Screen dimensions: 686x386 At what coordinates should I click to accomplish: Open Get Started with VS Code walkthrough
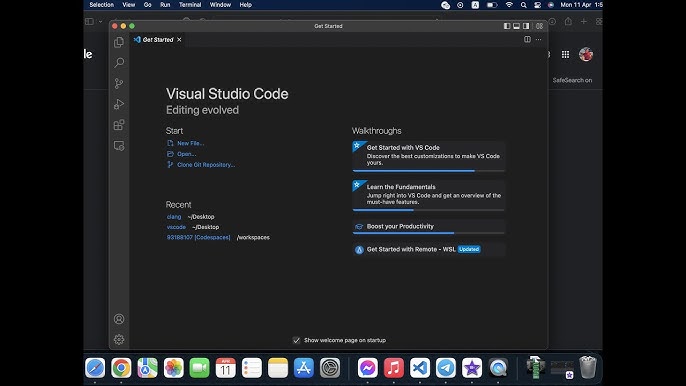429,156
